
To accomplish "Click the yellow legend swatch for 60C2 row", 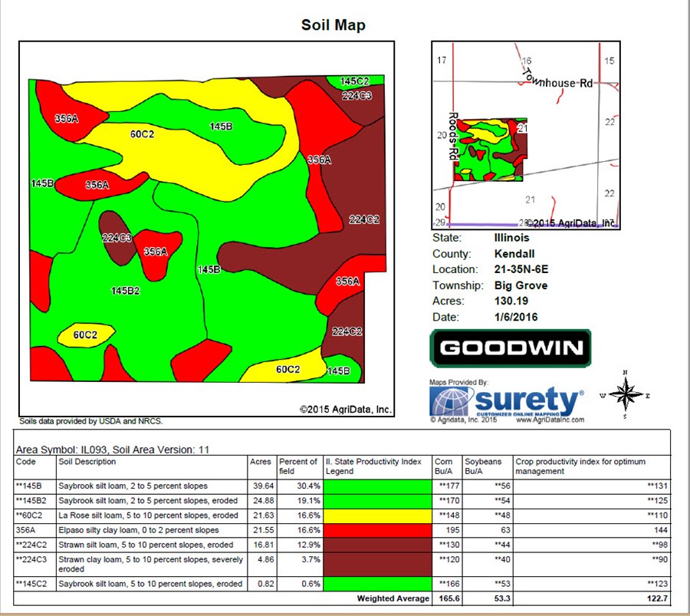I will click(x=377, y=515).
